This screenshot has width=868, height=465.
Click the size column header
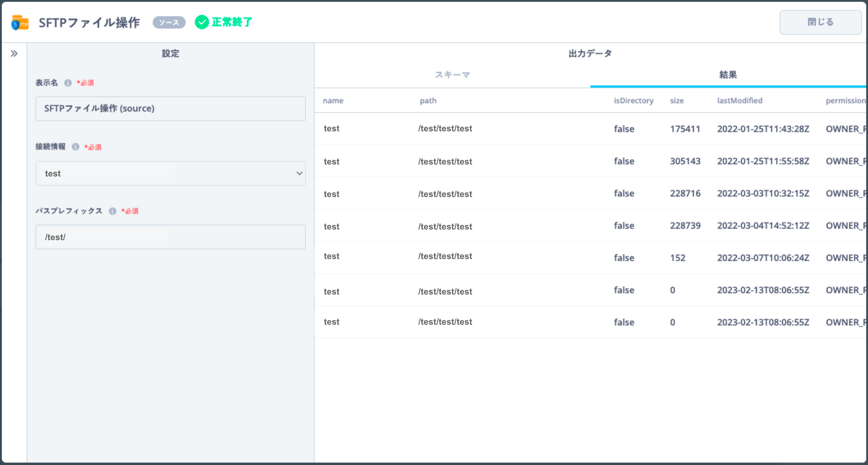point(677,101)
